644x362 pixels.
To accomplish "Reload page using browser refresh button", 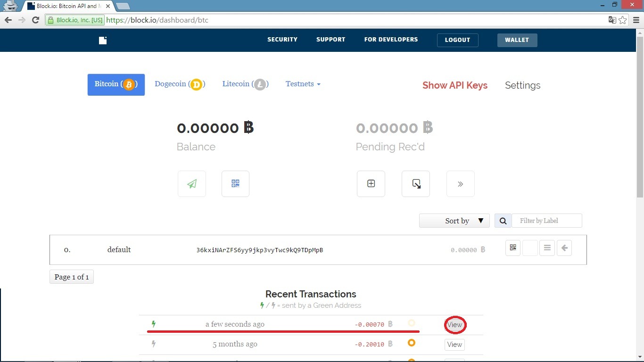I will (x=35, y=20).
